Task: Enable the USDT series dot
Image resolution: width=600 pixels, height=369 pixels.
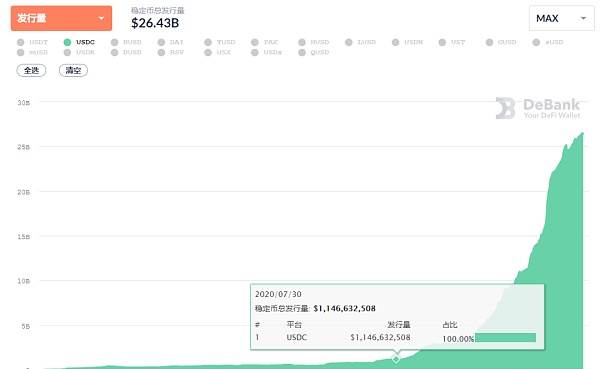Action: tap(21, 42)
